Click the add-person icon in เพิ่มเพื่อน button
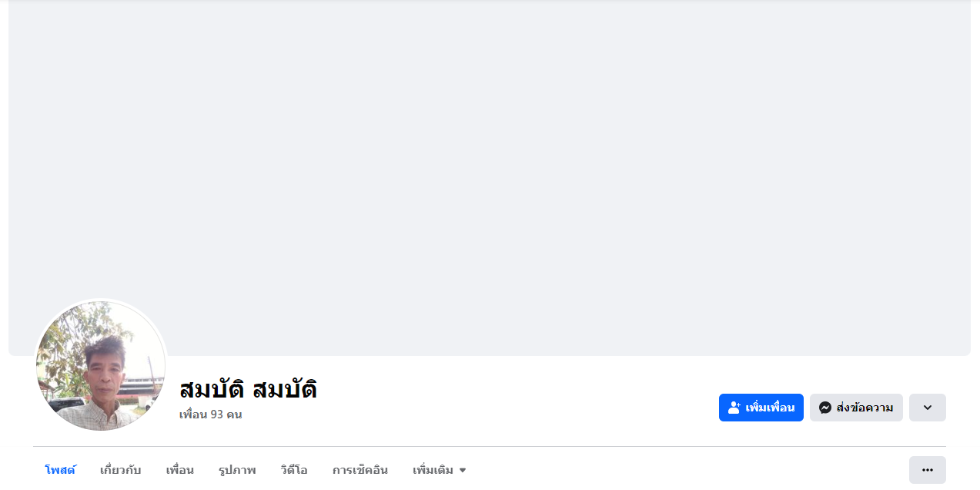This screenshot has height=490, width=980. tap(734, 408)
